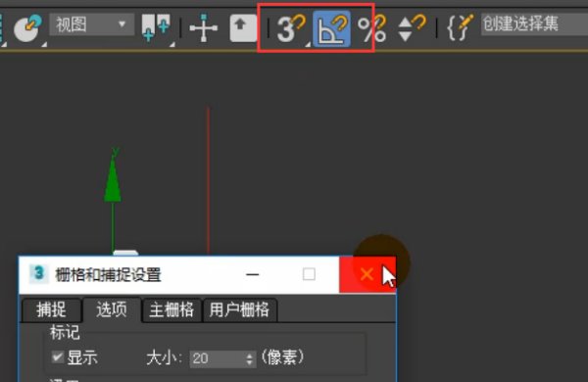
Task: Switch to the 用户栅格 tab
Action: click(x=240, y=310)
